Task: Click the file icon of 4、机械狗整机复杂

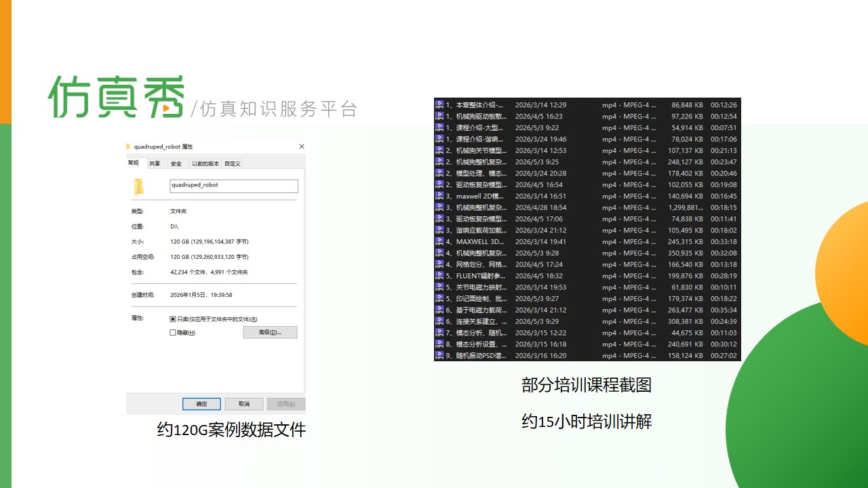Action: (x=439, y=253)
